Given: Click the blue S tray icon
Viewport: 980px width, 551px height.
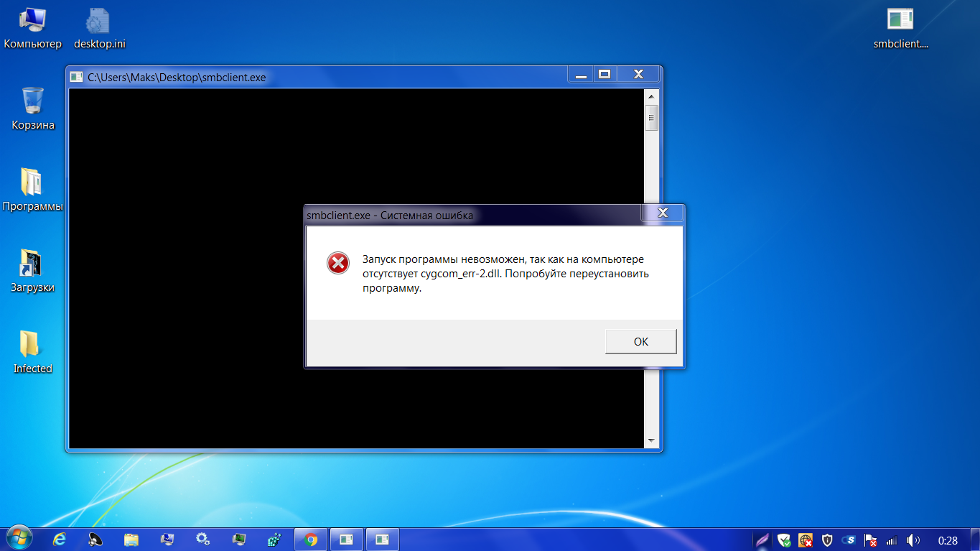Looking at the screenshot, I should [x=849, y=540].
